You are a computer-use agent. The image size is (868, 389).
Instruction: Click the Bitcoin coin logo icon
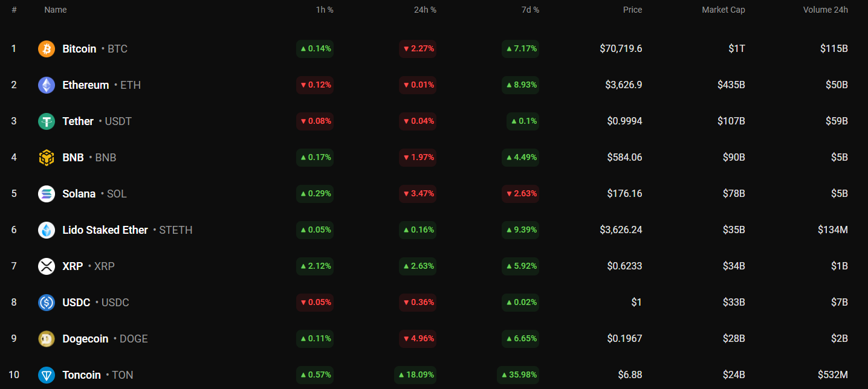(x=47, y=49)
